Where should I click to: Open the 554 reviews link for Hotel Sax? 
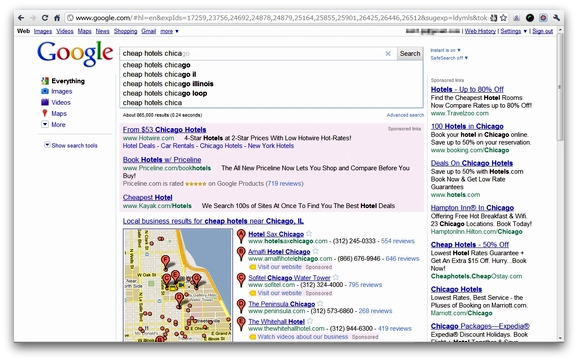click(398, 241)
